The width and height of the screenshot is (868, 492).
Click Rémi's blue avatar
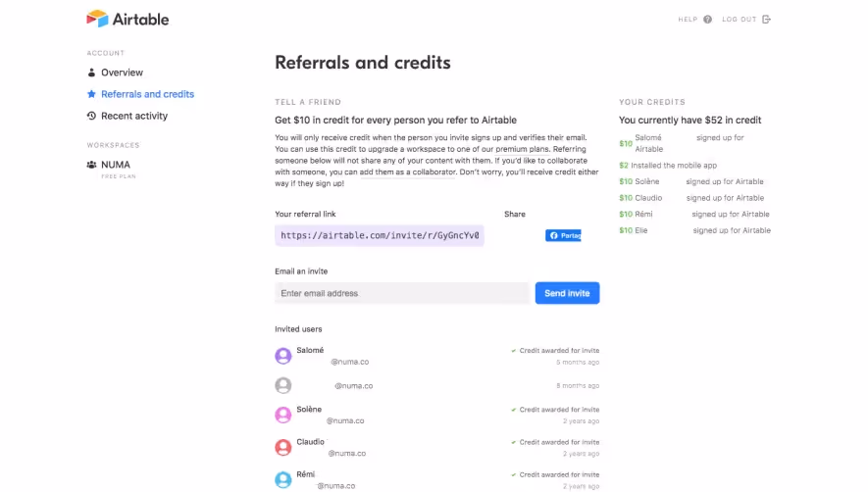click(x=282, y=479)
